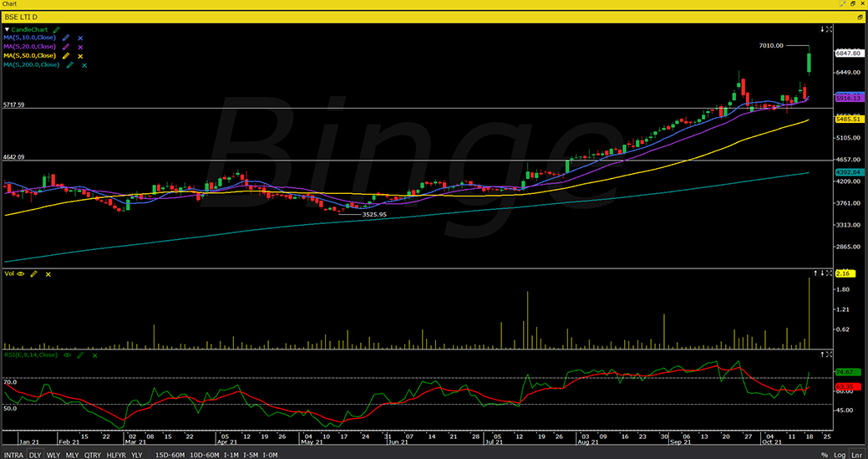
Task: Move the Vol pane down
Action: pyautogui.click(x=822, y=273)
